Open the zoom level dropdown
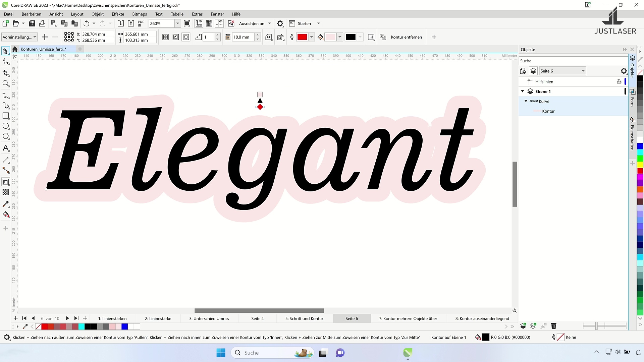Viewport: 644px width, 362px height. (x=178, y=23)
